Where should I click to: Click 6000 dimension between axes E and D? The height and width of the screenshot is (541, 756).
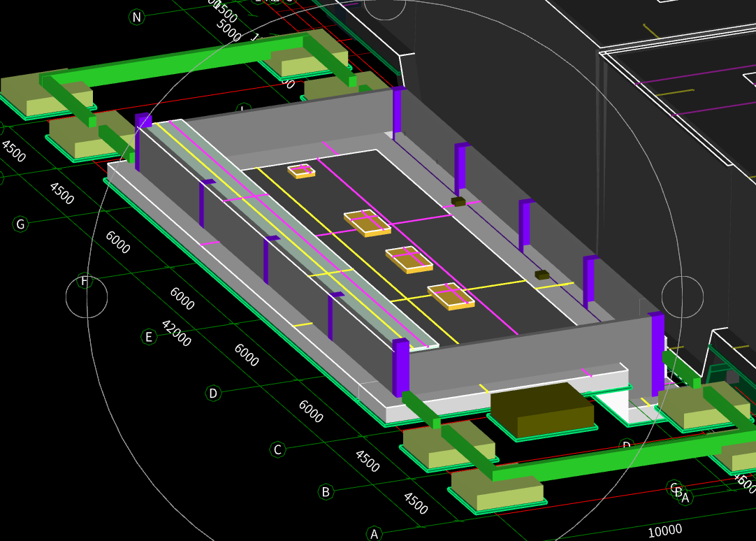(x=247, y=355)
